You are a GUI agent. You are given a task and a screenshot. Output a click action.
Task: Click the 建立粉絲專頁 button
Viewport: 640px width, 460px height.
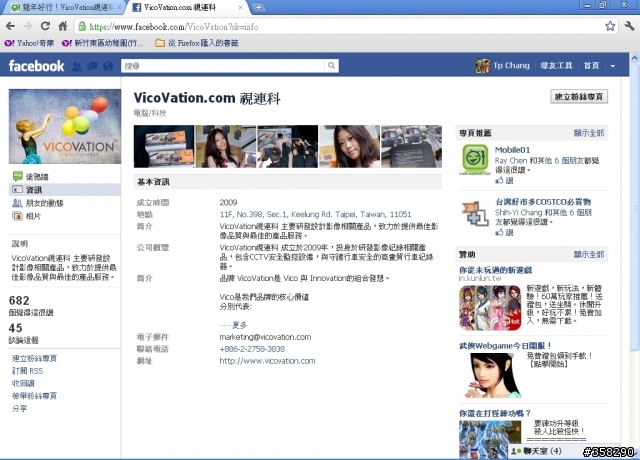pos(579,97)
